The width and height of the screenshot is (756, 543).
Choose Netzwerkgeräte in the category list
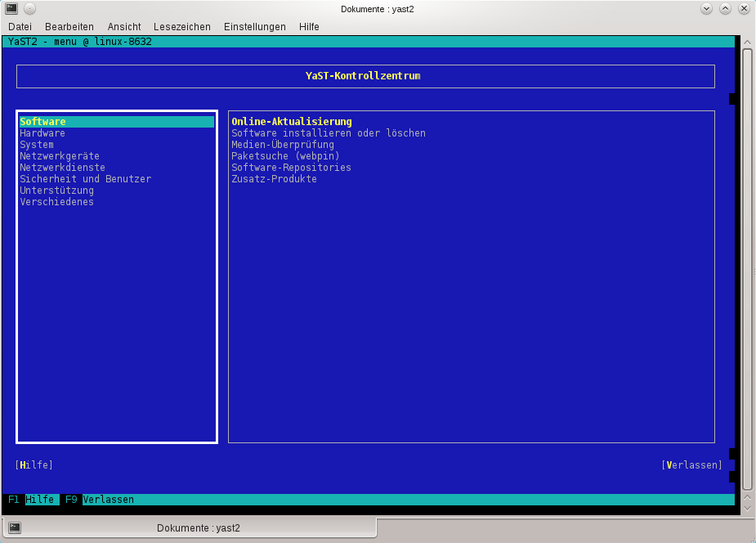[60, 156]
